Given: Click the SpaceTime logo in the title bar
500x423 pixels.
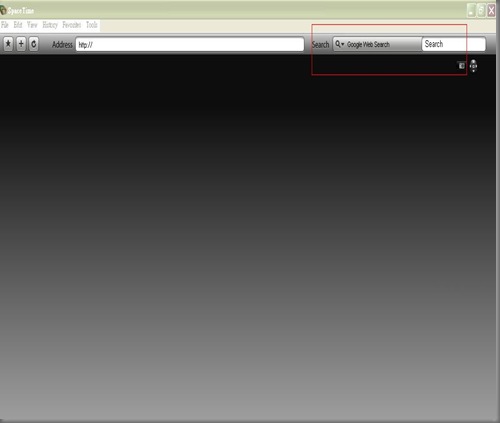Looking at the screenshot, I should (x=3, y=10).
